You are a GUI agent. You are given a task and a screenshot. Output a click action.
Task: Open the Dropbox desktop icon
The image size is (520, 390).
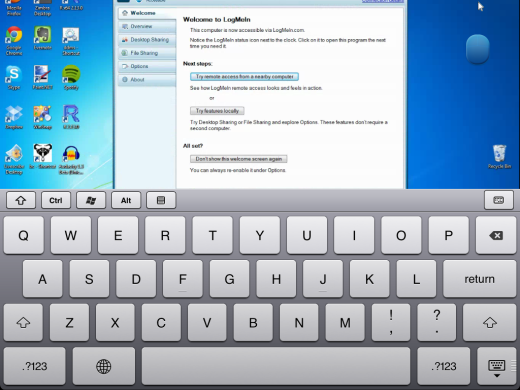(14, 117)
